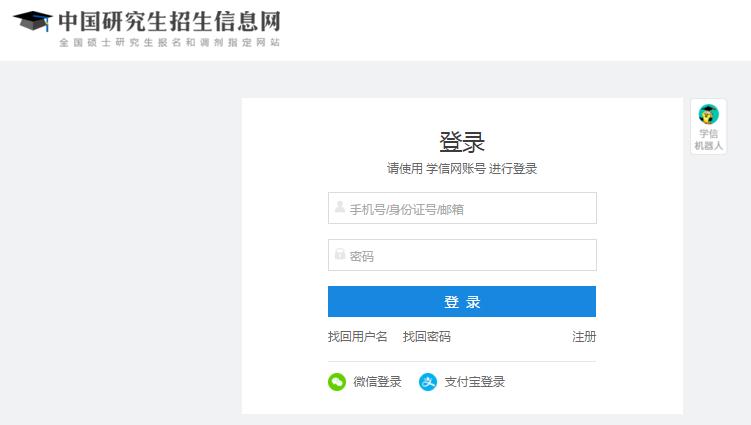Screen dimensions: 751x425
Task: Click the blue Alipay icon
Action: (428, 382)
